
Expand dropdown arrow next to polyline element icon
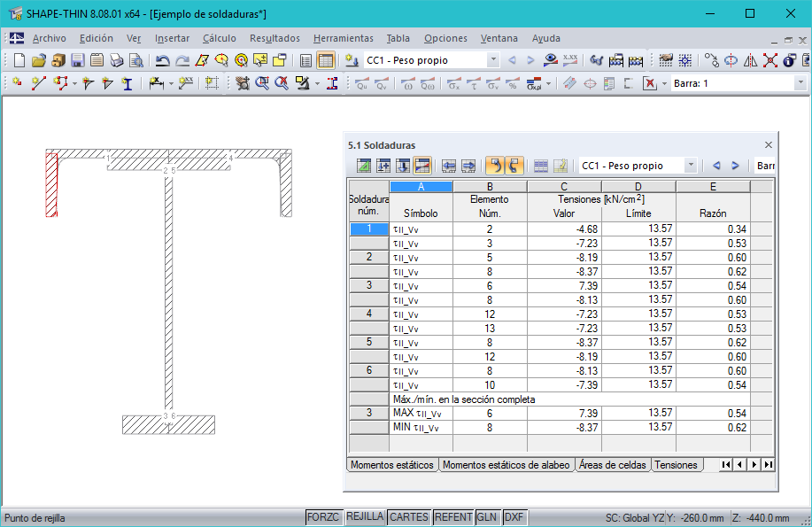74,83
